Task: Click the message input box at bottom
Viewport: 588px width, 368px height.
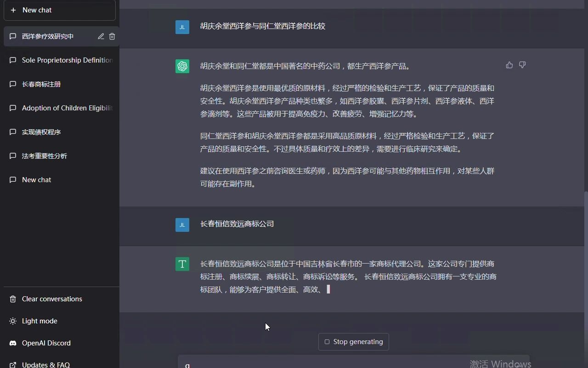Action: coord(354,363)
